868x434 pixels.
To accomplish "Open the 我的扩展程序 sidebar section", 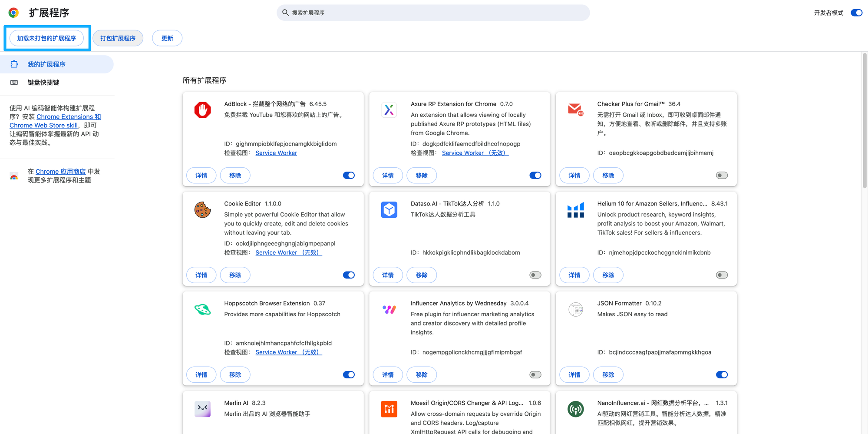I will [57, 64].
